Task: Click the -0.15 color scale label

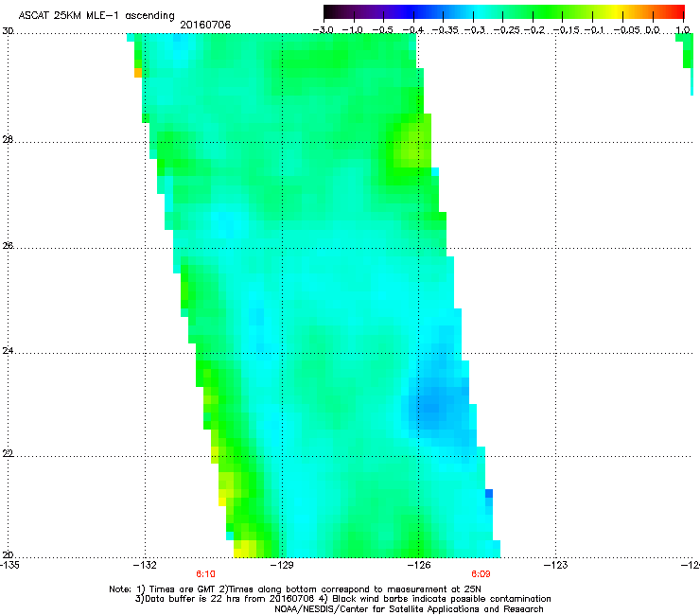Action: pos(566,30)
